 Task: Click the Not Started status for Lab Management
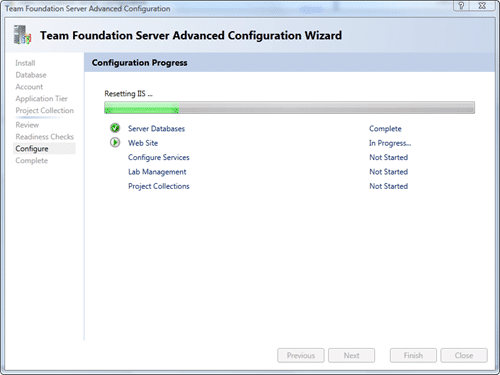pyautogui.click(x=388, y=172)
